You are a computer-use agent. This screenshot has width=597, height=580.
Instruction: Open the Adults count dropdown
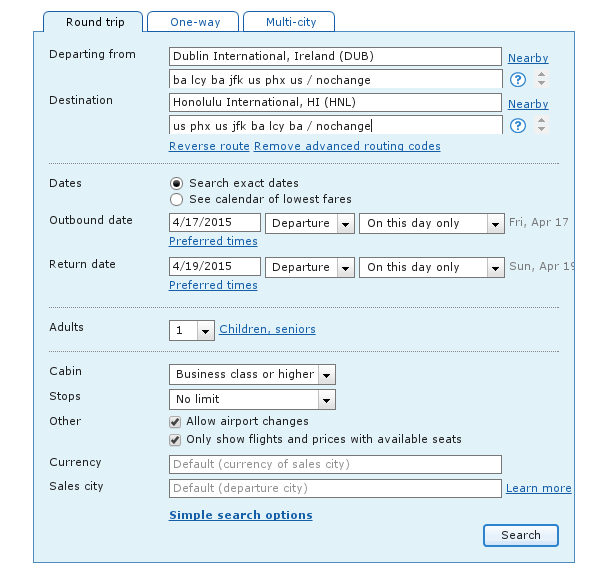coord(192,330)
